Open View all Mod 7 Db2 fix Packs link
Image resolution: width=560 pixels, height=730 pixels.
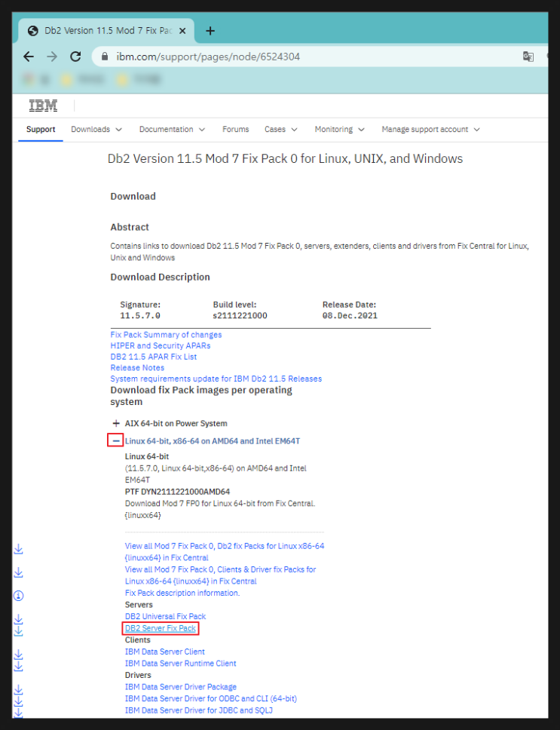(x=225, y=552)
